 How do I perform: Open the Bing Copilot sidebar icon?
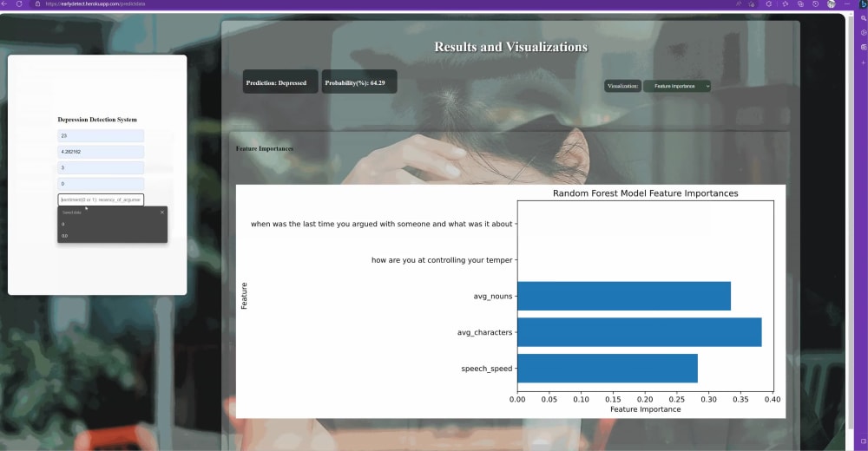tap(864, 3)
